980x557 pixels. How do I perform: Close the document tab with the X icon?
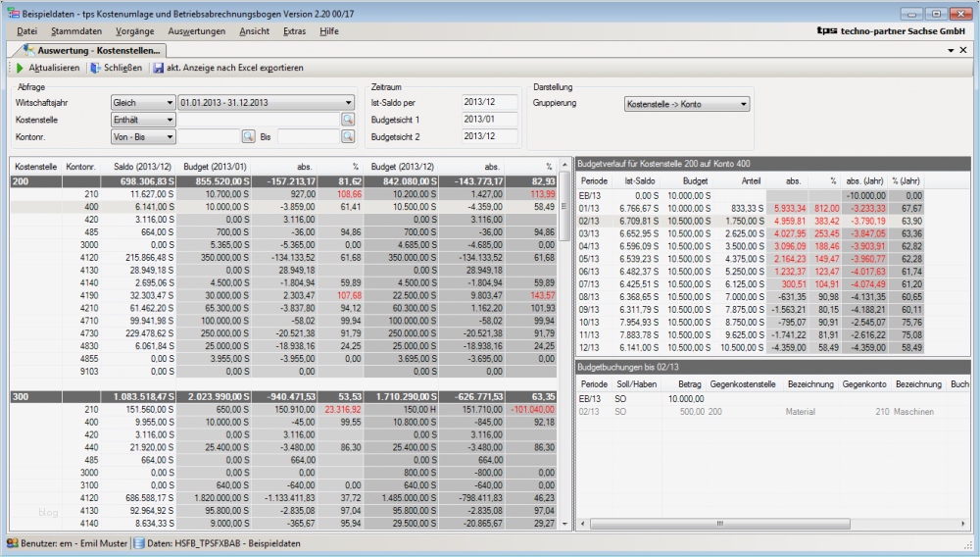click(x=962, y=49)
